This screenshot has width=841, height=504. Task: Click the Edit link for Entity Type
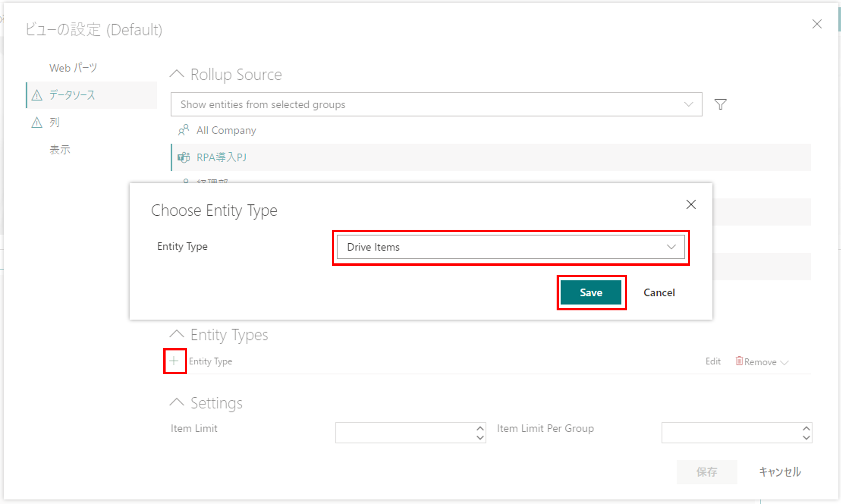(713, 361)
